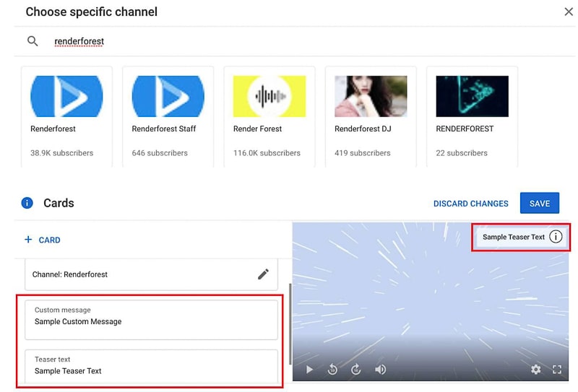Rewind the preview ten seconds
Image resolution: width=578 pixels, height=392 pixels.
coord(332,369)
